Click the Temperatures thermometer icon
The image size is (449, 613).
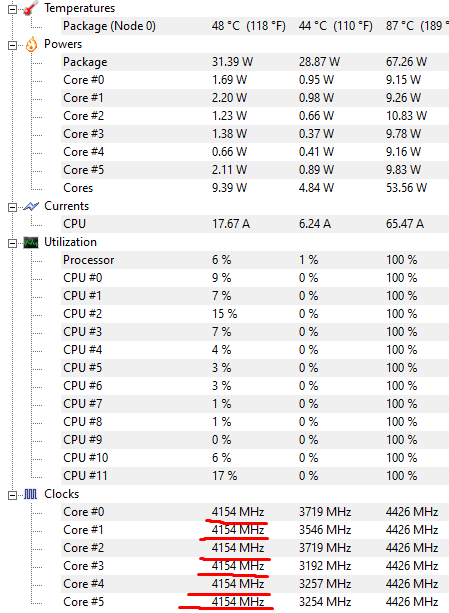coord(31,7)
